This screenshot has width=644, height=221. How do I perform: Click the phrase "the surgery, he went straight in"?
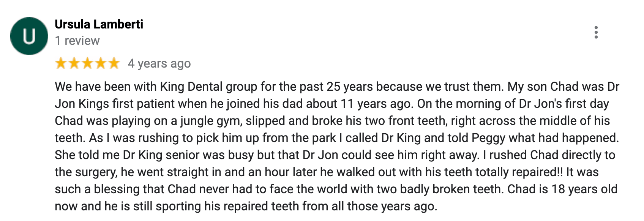[x=138, y=172]
